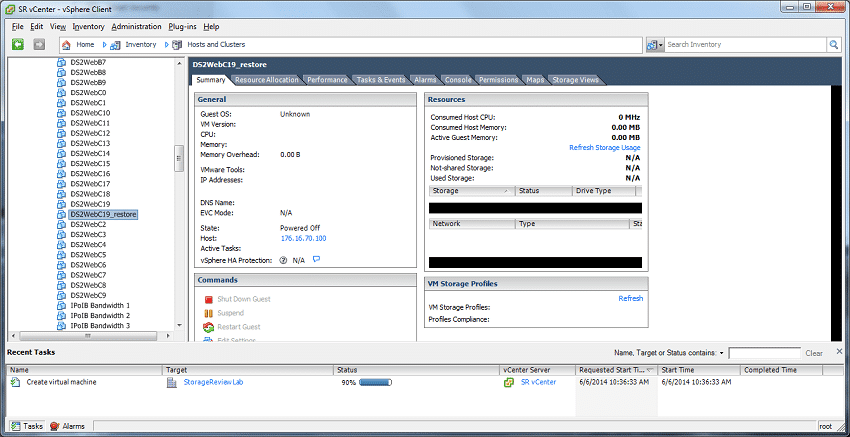Switch to the Performance tab
This screenshot has height=437, width=850.
[x=327, y=80]
